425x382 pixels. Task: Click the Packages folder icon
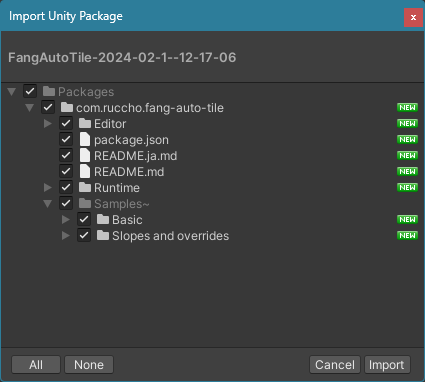pyautogui.click(x=49, y=91)
